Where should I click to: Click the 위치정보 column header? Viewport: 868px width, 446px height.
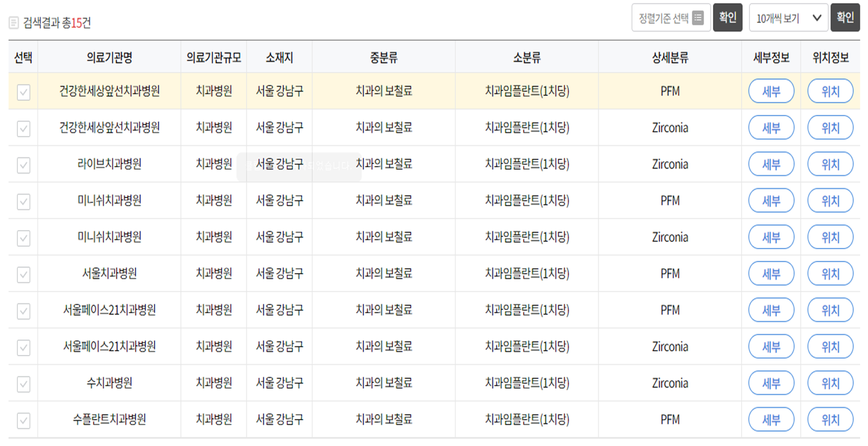(x=830, y=57)
